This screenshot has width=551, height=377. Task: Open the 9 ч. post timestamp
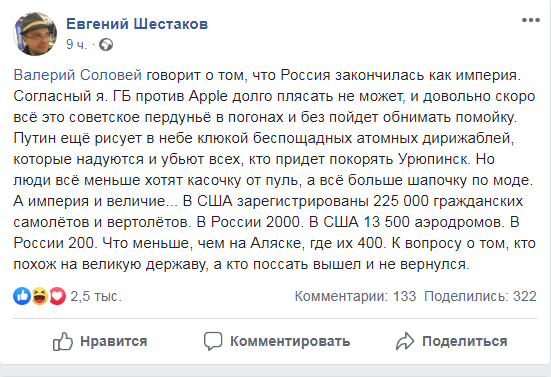tap(76, 45)
